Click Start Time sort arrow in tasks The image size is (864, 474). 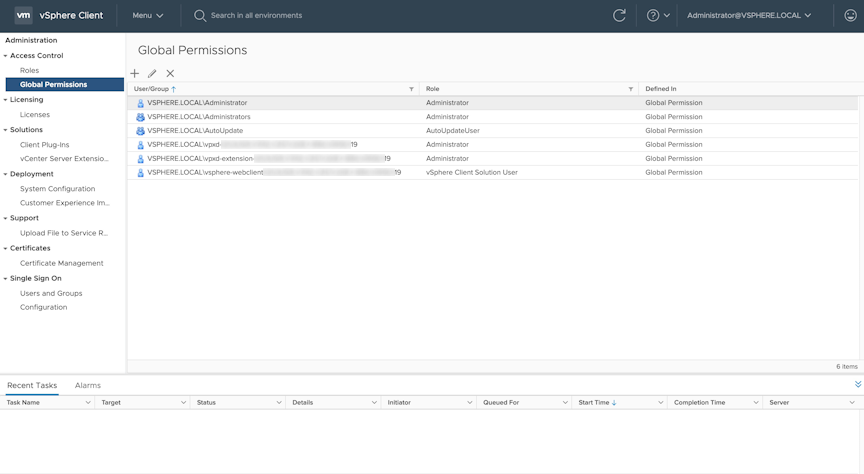point(614,403)
